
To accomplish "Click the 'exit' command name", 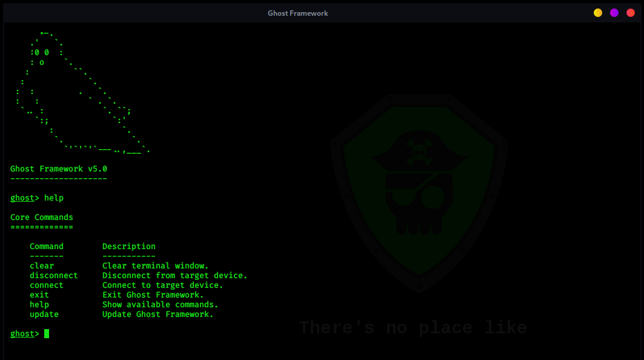I will tap(39, 295).
